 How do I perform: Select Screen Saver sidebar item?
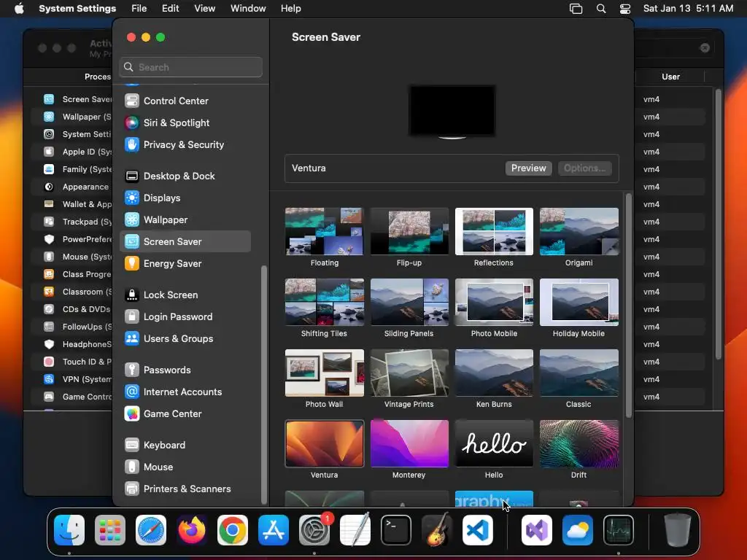pos(185,242)
